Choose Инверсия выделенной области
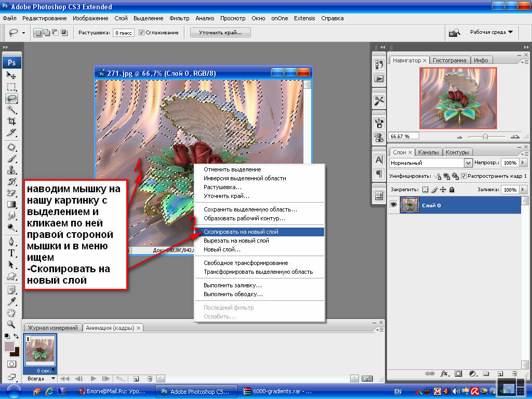Screen dimensions: 532x399 pyautogui.click(x=260, y=178)
